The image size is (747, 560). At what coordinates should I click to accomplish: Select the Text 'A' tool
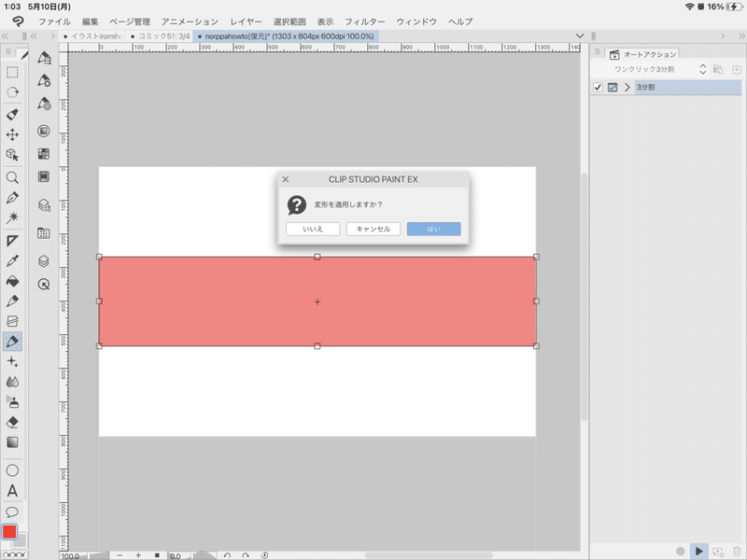click(x=12, y=491)
